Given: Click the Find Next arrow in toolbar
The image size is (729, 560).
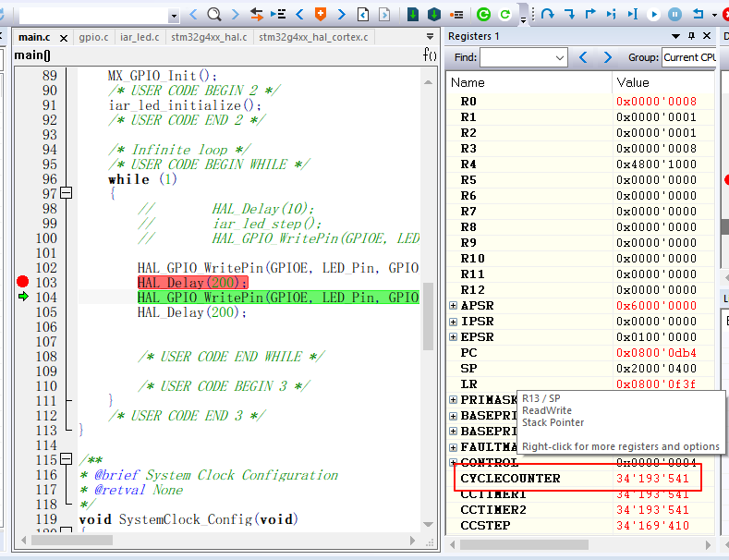Looking at the screenshot, I should click(x=236, y=15).
